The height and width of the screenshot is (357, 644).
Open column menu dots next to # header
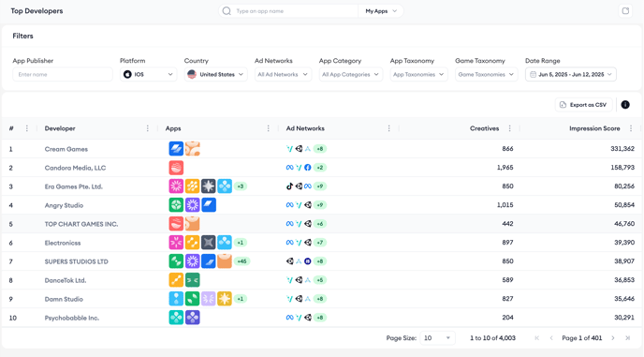[27, 128]
